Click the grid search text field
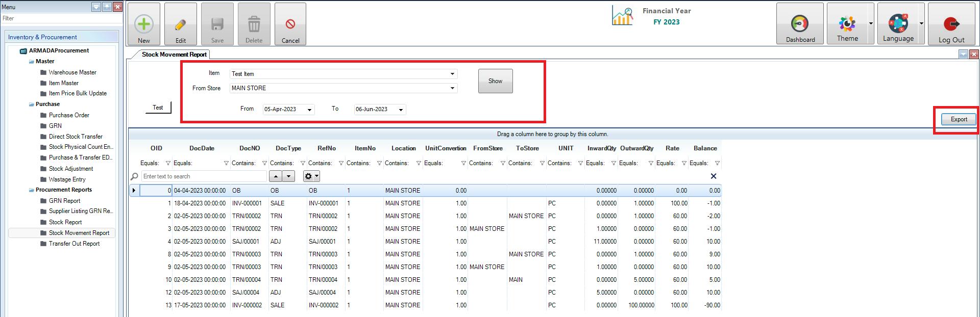Screen dimensions: 980x317 coord(204,176)
